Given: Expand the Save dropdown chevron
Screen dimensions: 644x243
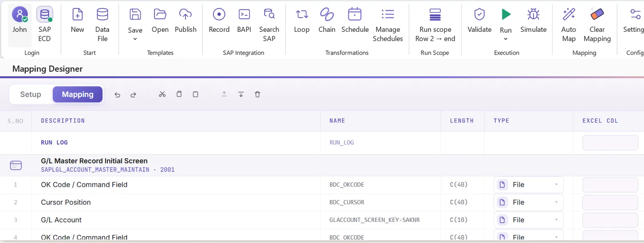Looking at the screenshot, I should click(135, 39).
